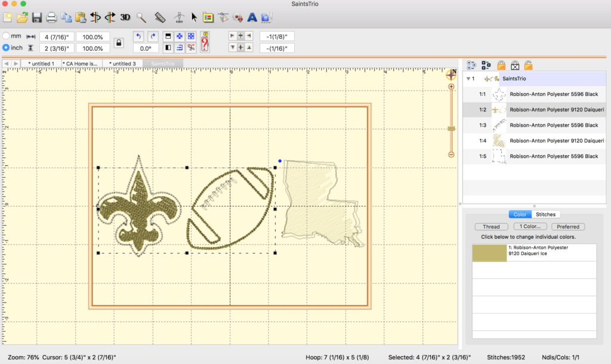Select the 3D view toolbar icon
Screen dimensions: 611x364
(x=125, y=17)
